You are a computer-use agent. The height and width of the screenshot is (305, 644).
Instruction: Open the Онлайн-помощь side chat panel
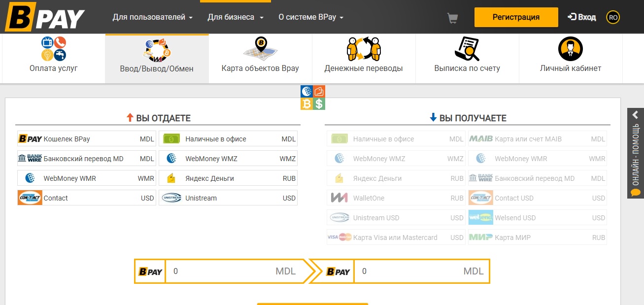coord(635,153)
